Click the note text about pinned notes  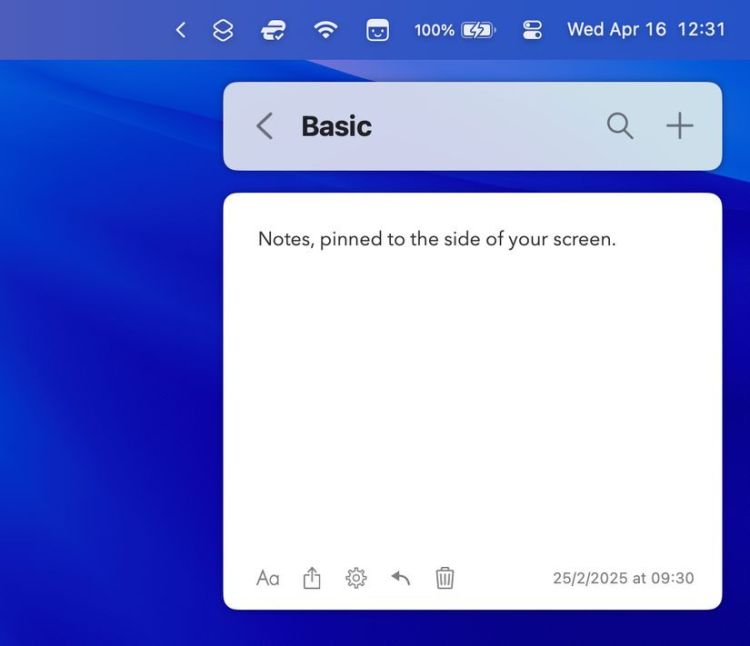[x=436, y=240]
